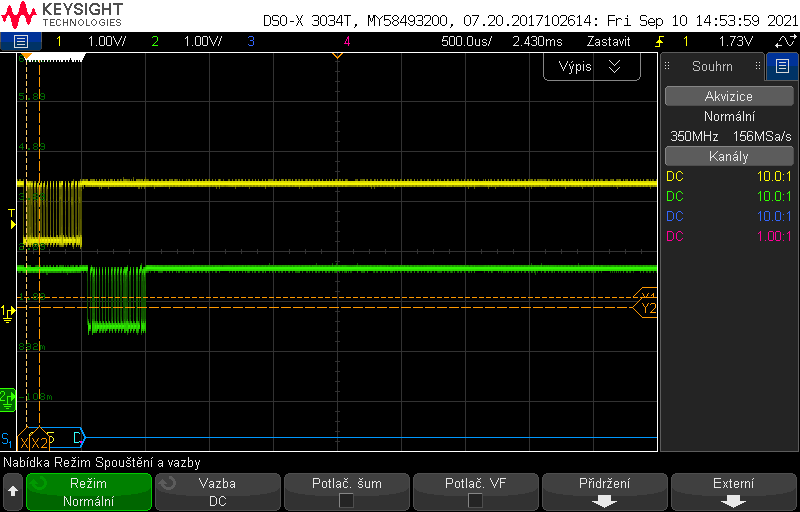Go back with the up arrow softkey
This screenshot has height=512, width=800.
[x=13, y=492]
